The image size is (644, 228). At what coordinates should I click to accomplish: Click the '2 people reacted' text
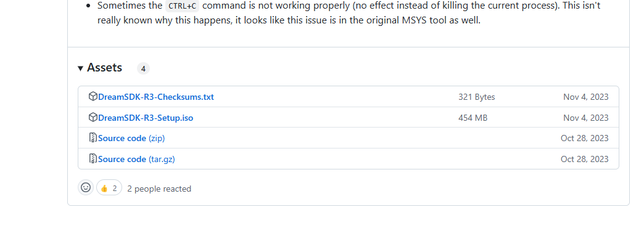coord(159,189)
